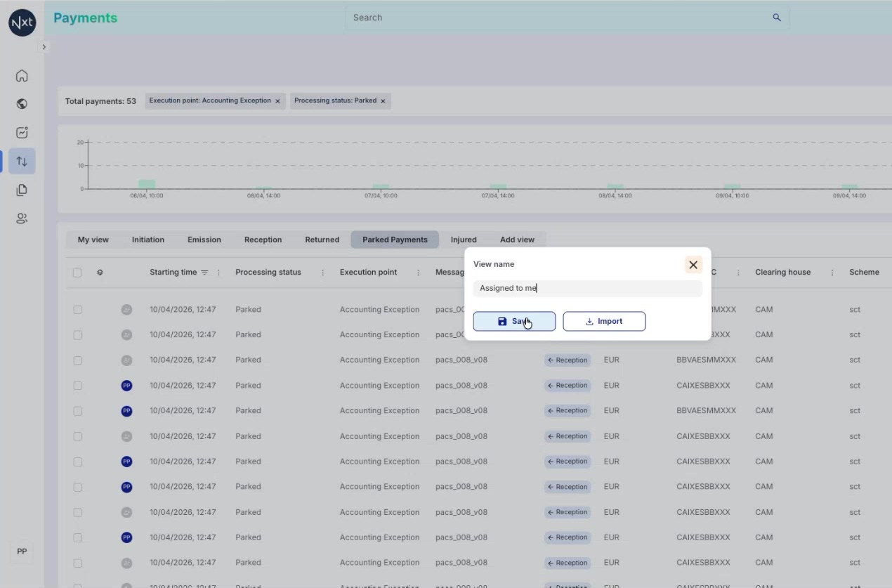Switch to the Add view tab
This screenshot has width=892, height=588.
517,240
